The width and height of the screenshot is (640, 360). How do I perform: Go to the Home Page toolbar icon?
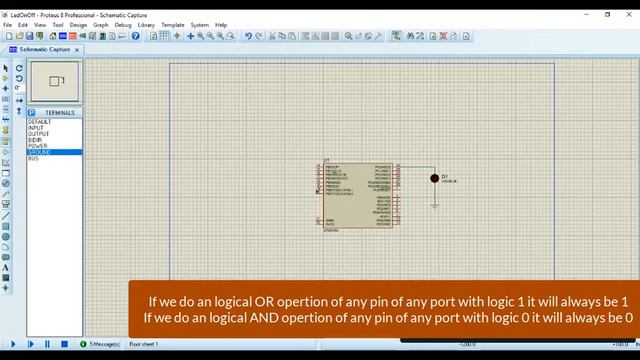point(53,36)
